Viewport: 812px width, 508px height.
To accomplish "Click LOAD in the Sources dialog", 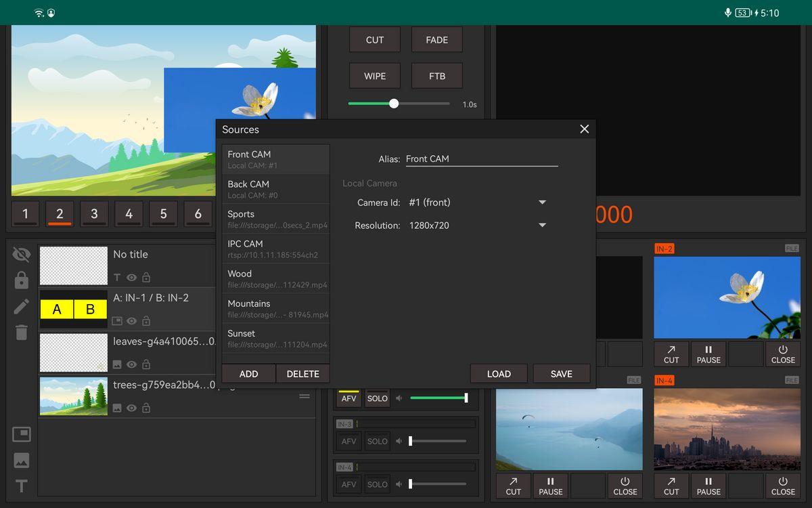I will [x=499, y=374].
